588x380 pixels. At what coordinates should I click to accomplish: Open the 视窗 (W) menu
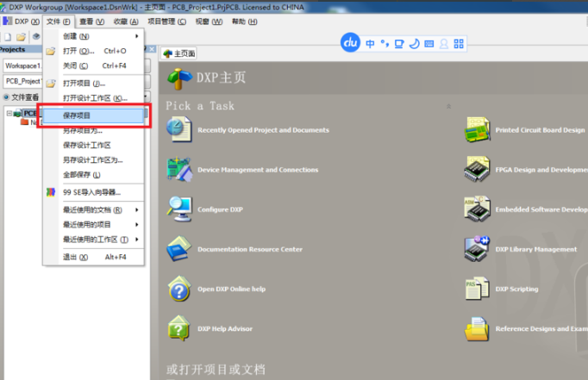[209, 22]
